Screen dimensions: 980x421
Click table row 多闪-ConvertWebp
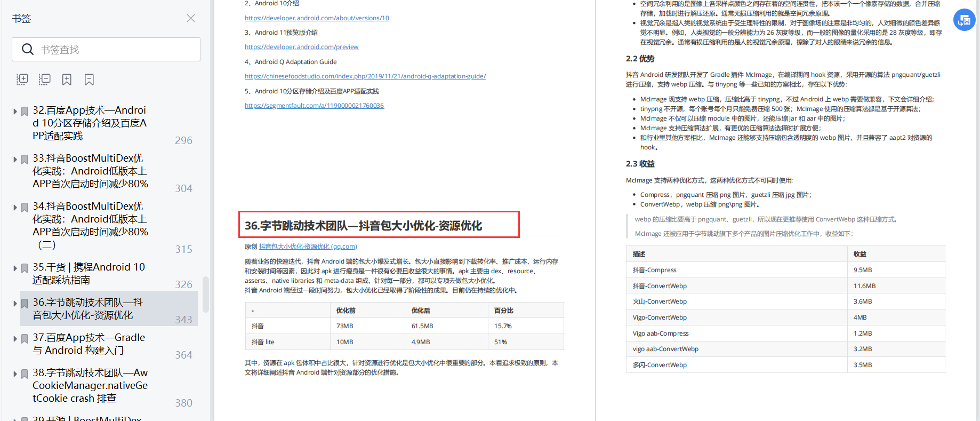(x=785, y=365)
